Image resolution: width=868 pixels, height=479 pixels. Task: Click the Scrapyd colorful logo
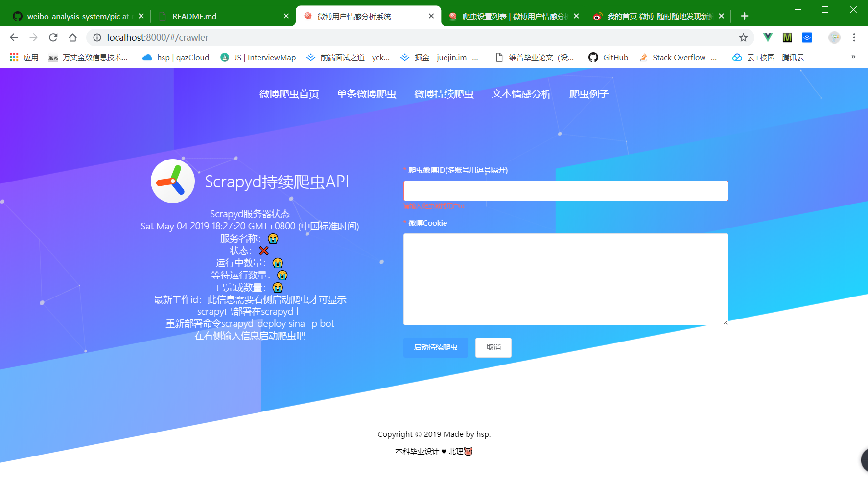click(x=173, y=181)
